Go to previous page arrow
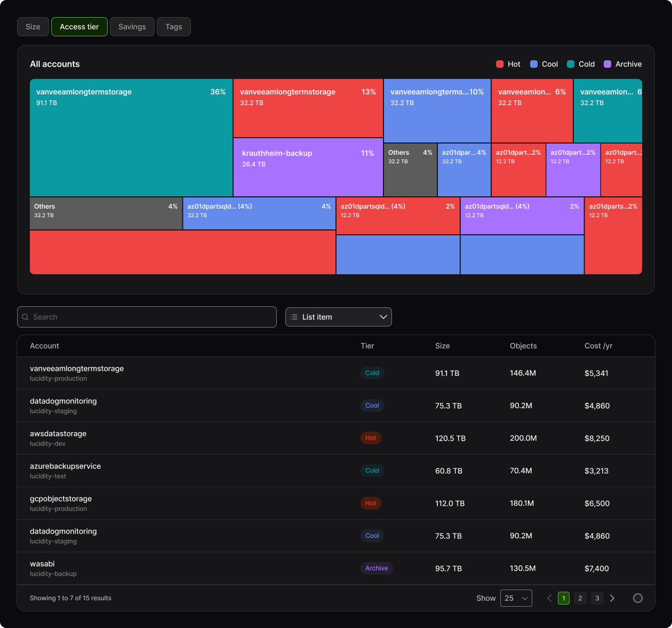The width and height of the screenshot is (672, 628). point(549,598)
